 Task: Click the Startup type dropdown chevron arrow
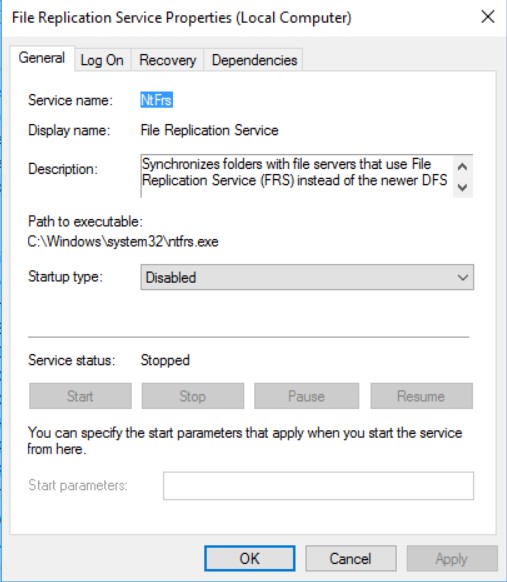point(462,277)
